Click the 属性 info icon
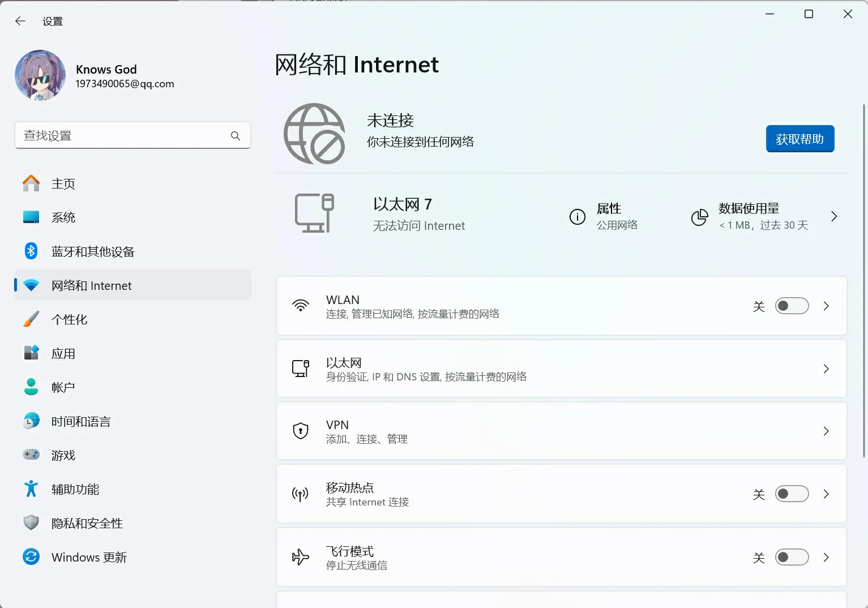868x608 pixels. point(578,217)
